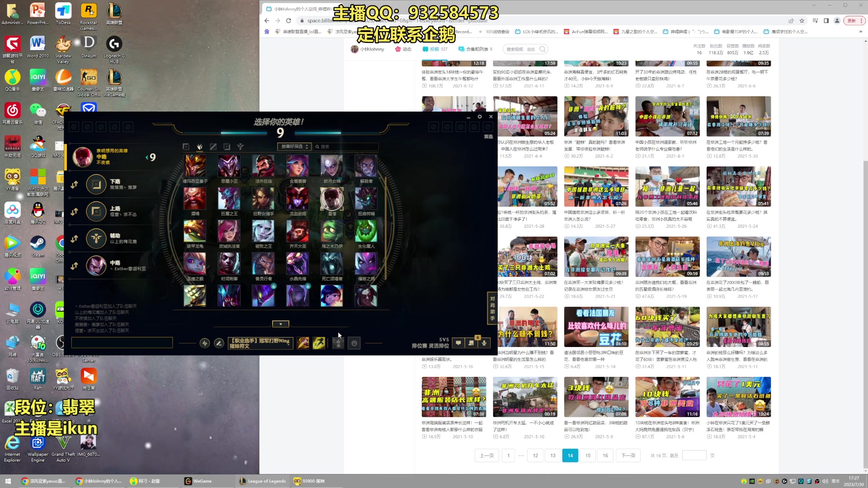Open video thumbnail 看看法国朋友 豆花
868x488 pixels.
coord(596,327)
